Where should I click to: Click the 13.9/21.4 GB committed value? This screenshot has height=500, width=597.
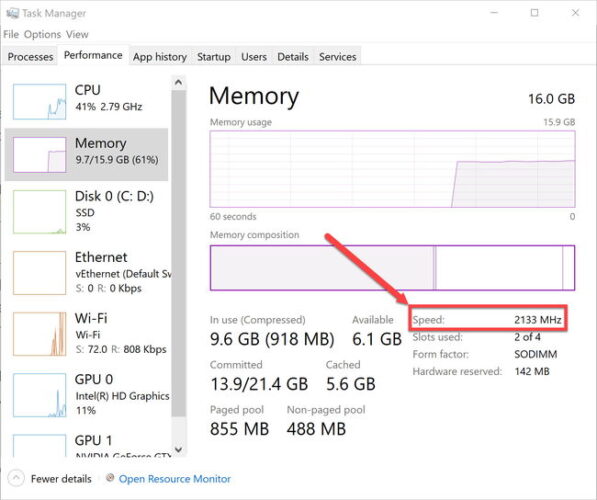(259, 383)
